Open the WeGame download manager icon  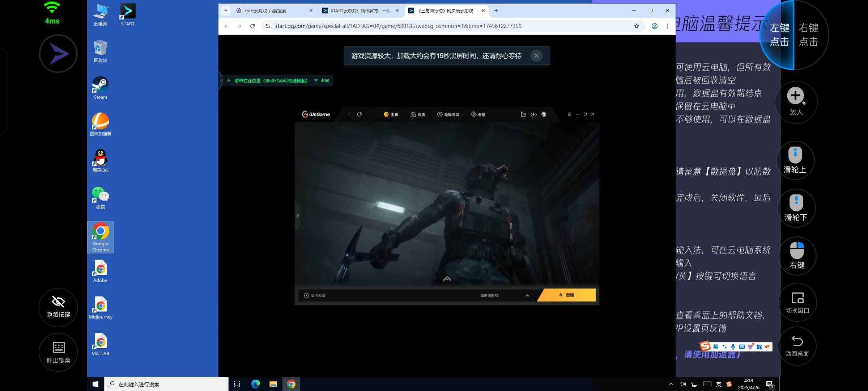[533, 114]
